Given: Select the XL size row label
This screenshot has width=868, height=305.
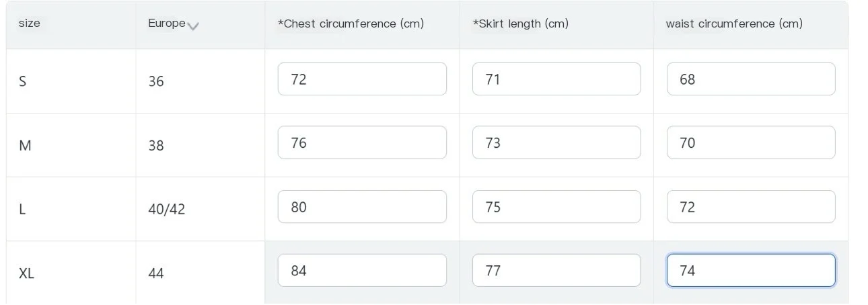Looking at the screenshot, I should pos(26,273).
